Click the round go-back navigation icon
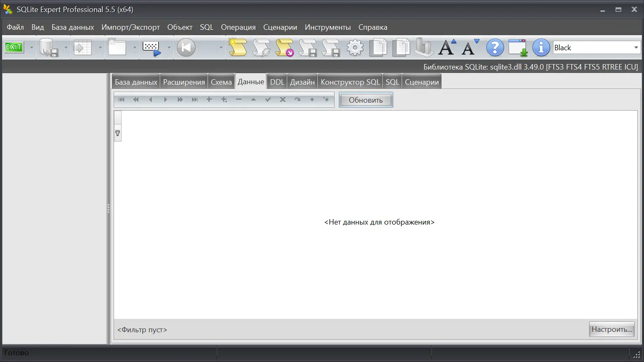This screenshot has width=644, height=362. click(186, 47)
